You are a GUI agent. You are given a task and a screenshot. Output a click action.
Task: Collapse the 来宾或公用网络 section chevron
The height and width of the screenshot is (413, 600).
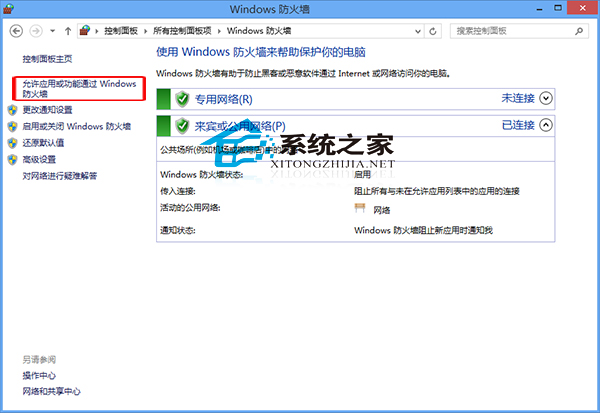546,125
